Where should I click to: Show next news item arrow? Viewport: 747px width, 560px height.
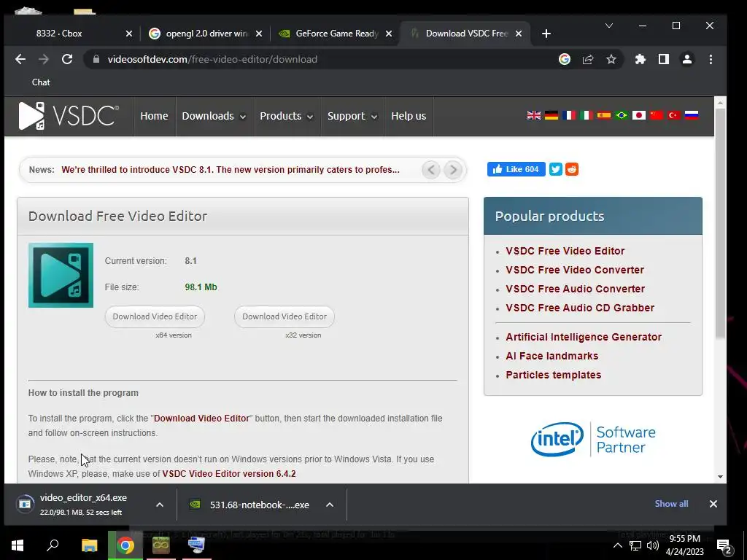pos(453,169)
